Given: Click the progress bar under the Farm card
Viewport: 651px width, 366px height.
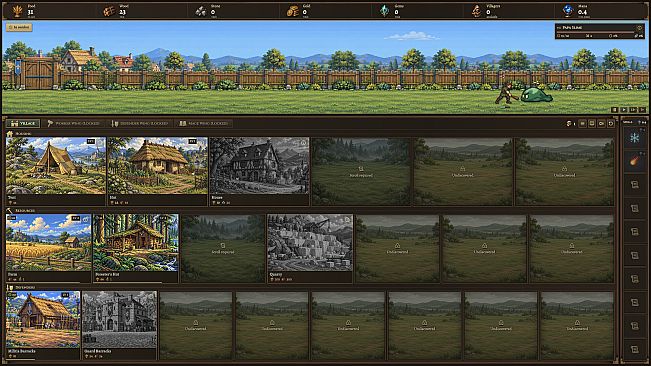Looking at the screenshot, I should point(49,282).
